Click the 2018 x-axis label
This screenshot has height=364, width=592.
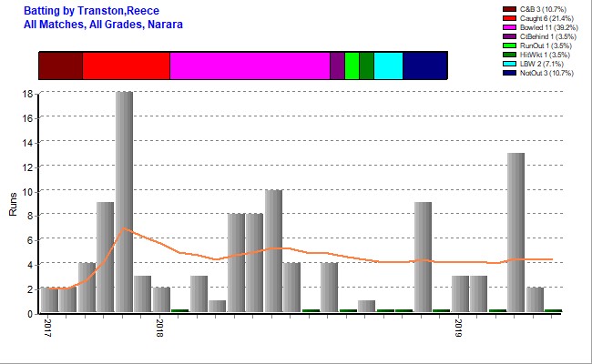coord(159,328)
